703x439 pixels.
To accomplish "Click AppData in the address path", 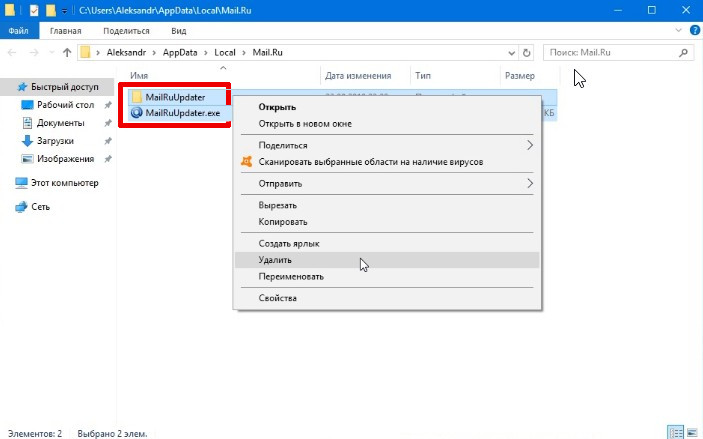I will click(180, 52).
